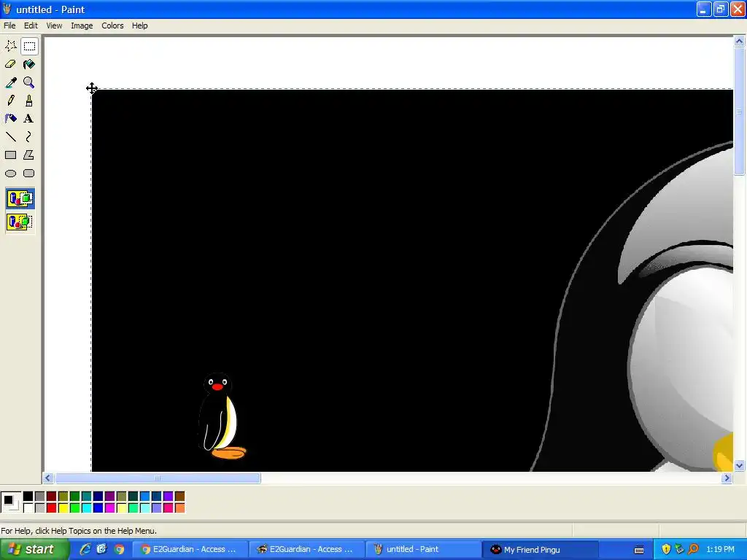Select the Magnifier tool

29,82
